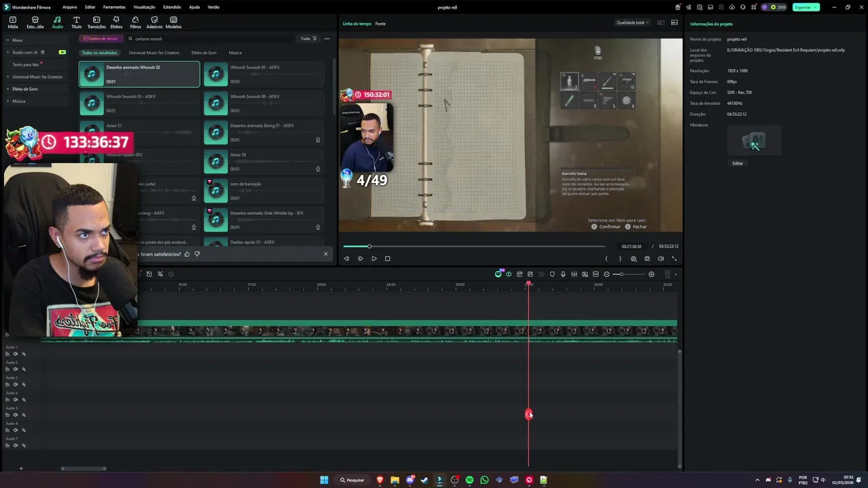The height and width of the screenshot is (488, 868).
Task: Open the Arquivo menu
Action: pyautogui.click(x=69, y=7)
